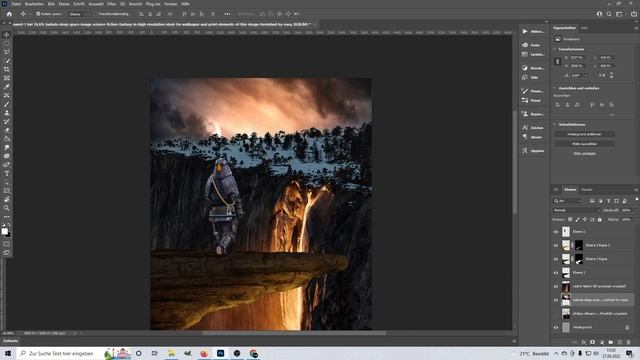The height and width of the screenshot is (360, 640).
Task: Add layer style with fx icon
Action: click(x=584, y=342)
